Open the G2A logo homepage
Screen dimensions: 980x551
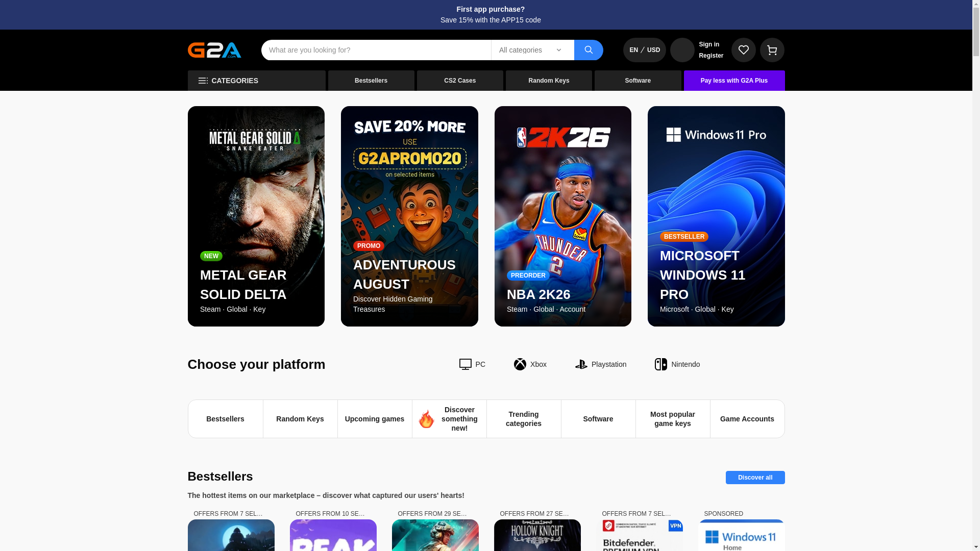[x=214, y=50]
